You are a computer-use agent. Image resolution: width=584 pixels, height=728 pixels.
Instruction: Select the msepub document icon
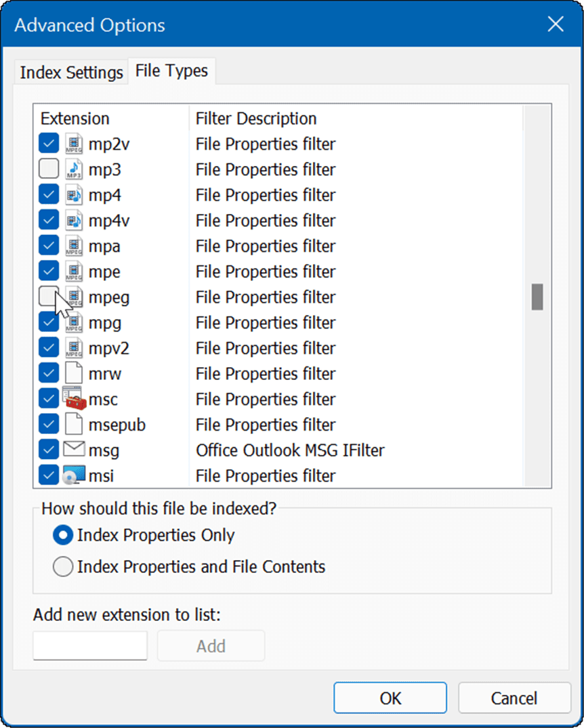click(x=74, y=425)
